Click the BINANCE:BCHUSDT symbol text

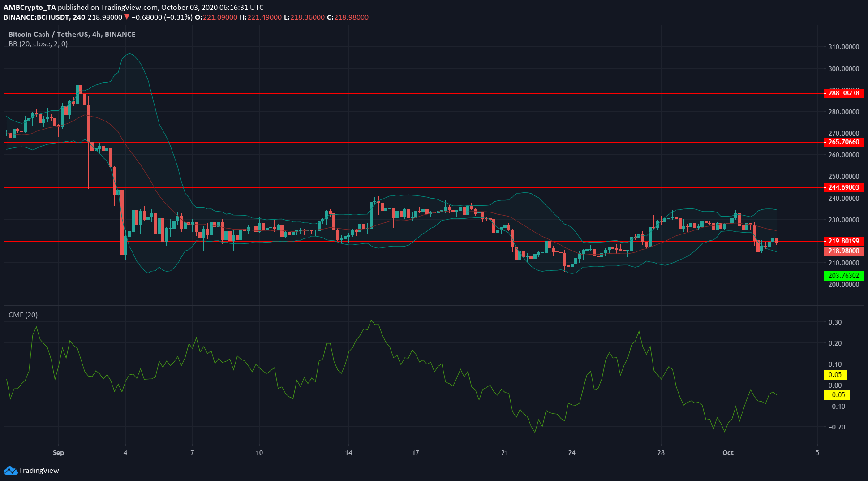pos(36,17)
